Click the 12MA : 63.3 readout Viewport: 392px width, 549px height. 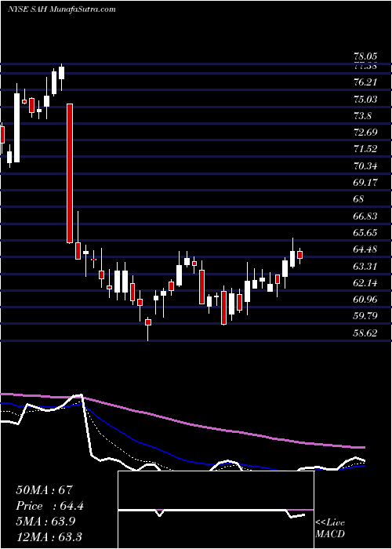(49, 537)
